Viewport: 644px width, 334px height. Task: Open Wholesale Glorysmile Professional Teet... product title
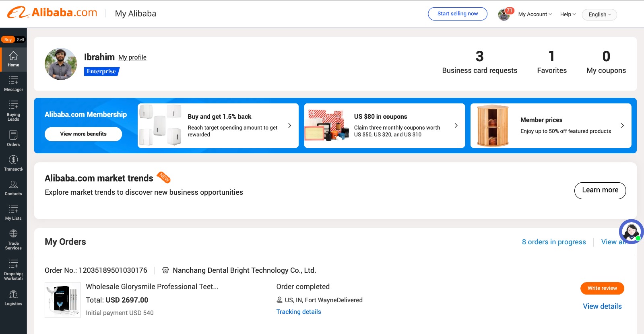152,287
